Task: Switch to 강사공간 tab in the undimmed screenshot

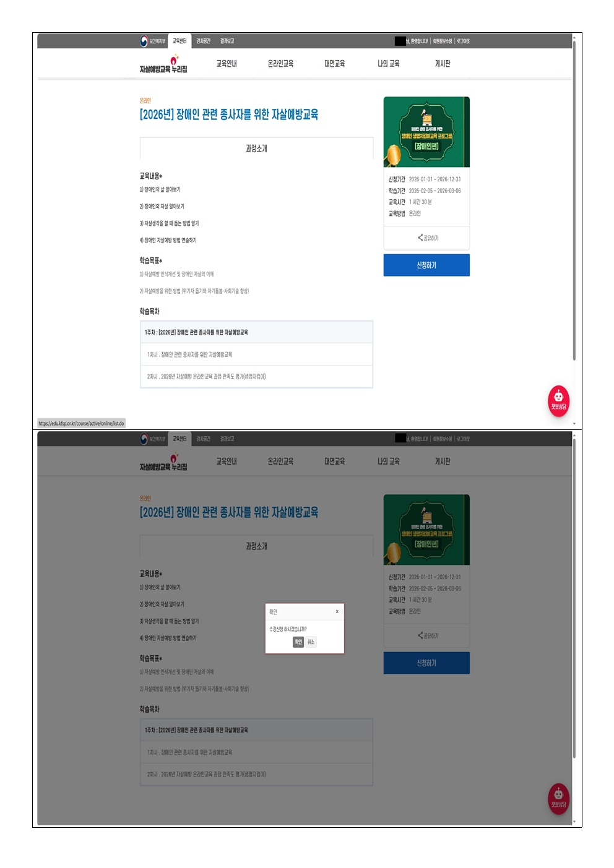Action: [x=204, y=41]
